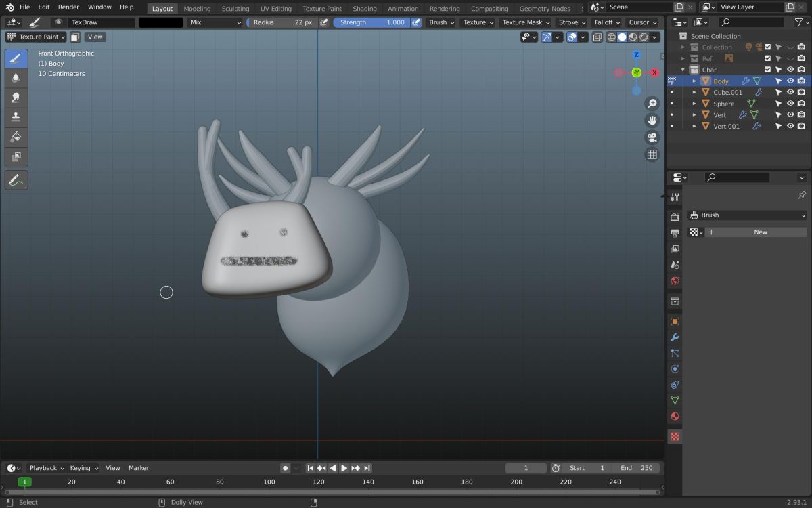Select the Clone stamp tool
The width and height of the screenshot is (812, 508).
click(16, 117)
